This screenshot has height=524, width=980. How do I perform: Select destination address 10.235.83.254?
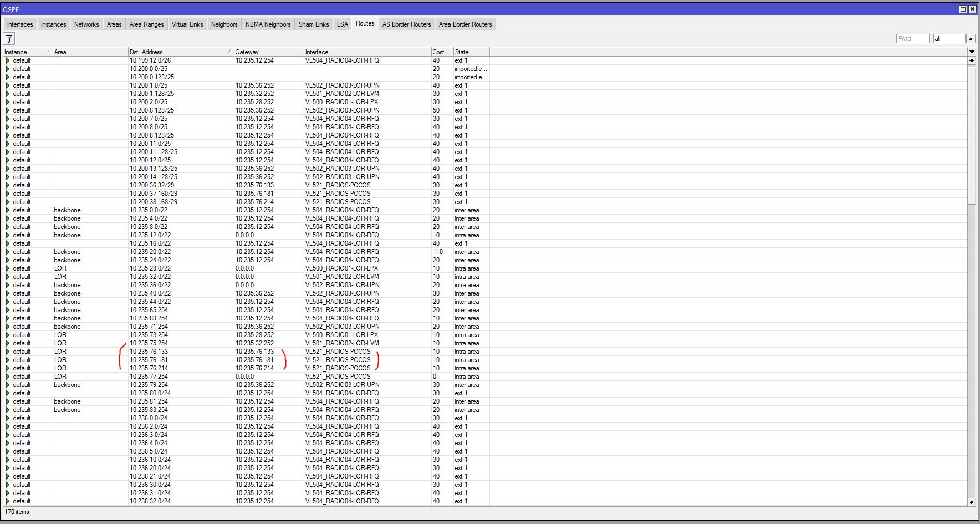point(149,410)
